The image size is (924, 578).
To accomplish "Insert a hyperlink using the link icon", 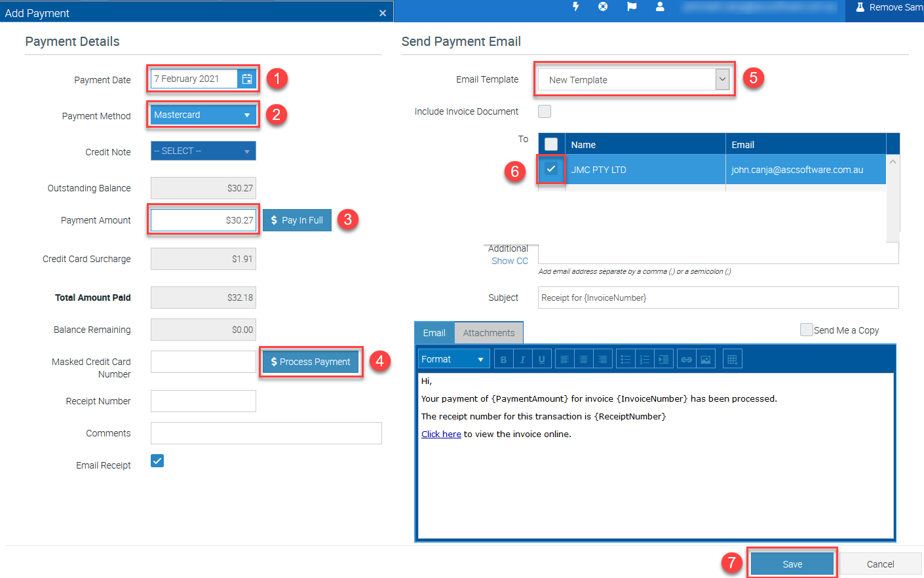I will click(x=686, y=360).
